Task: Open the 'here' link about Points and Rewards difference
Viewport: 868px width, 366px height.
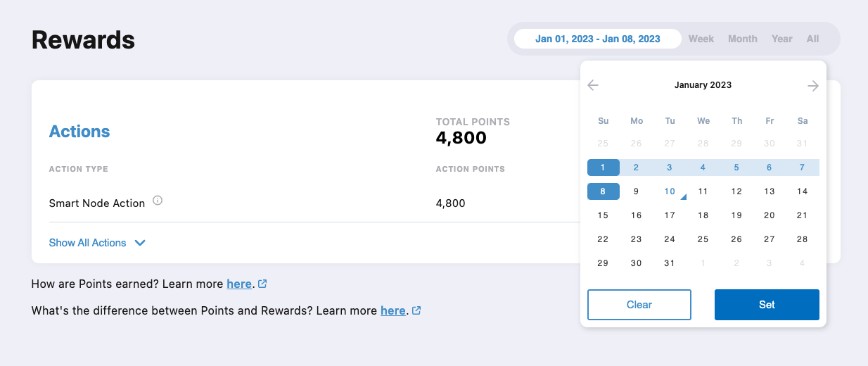Action: (x=393, y=310)
